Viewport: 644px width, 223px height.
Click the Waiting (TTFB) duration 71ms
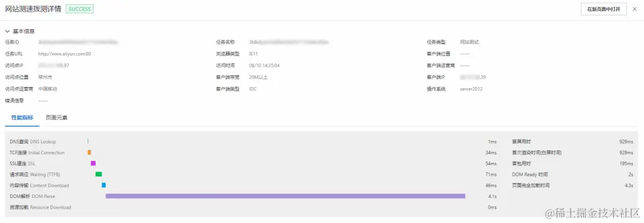click(x=491, y=175)
